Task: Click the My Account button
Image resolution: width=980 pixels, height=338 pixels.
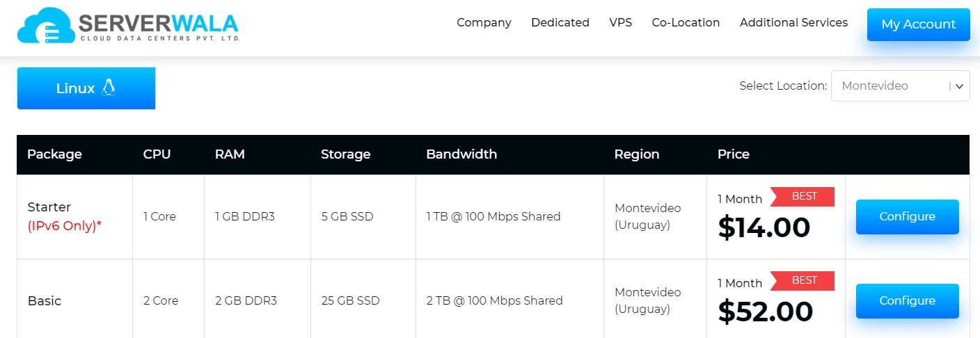Action: [x=918, y=24]
